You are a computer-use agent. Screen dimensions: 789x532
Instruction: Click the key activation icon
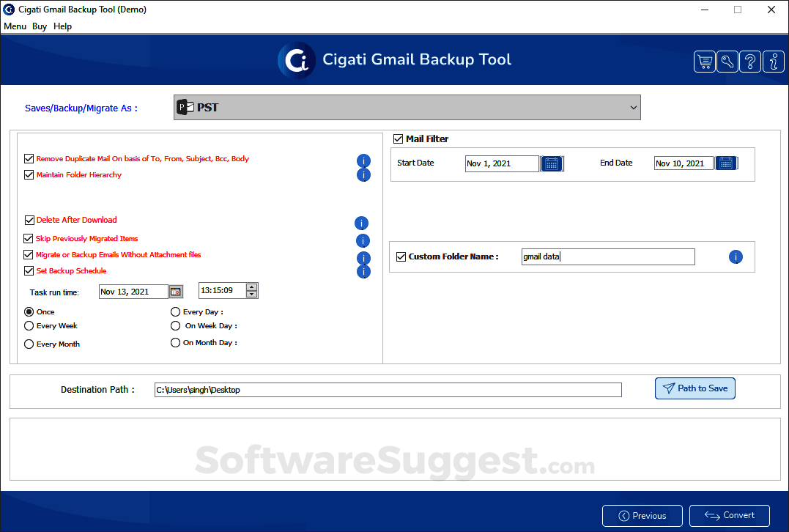(x=727, y=62)
